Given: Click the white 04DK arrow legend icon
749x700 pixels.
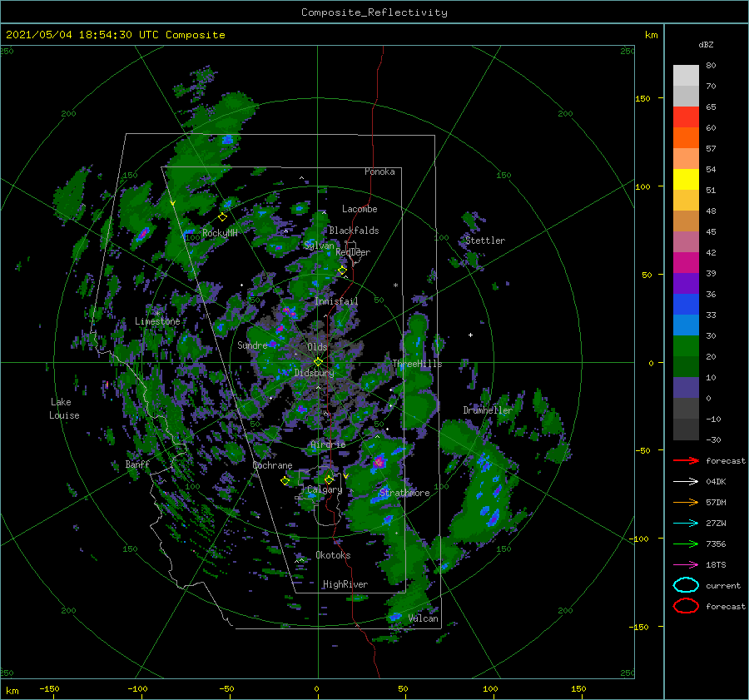Looking at the screenshot, I should click(x=686, y=482).
